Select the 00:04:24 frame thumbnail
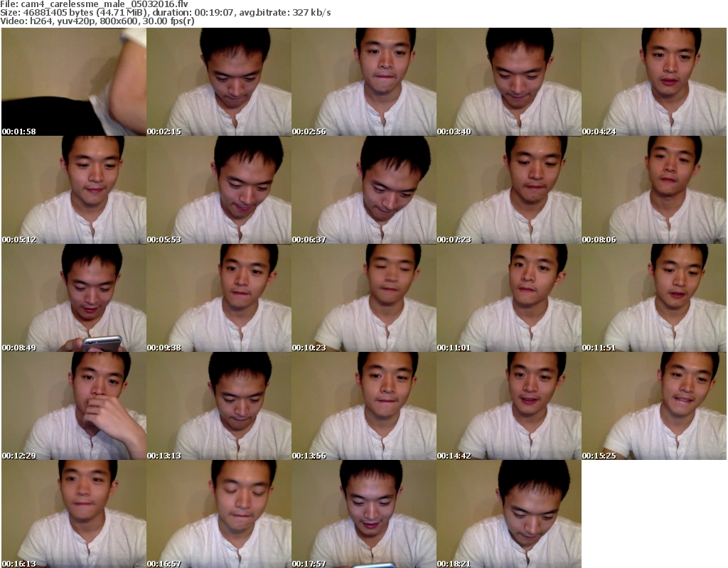The image size is (728, 568). click(x=654, y=82)
